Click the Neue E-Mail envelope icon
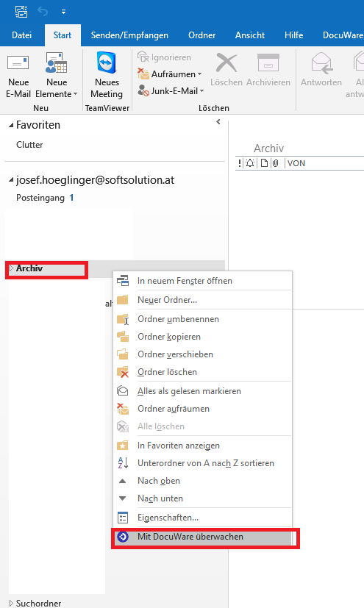Viewport: 364px width, 608px height. (18, 63)
